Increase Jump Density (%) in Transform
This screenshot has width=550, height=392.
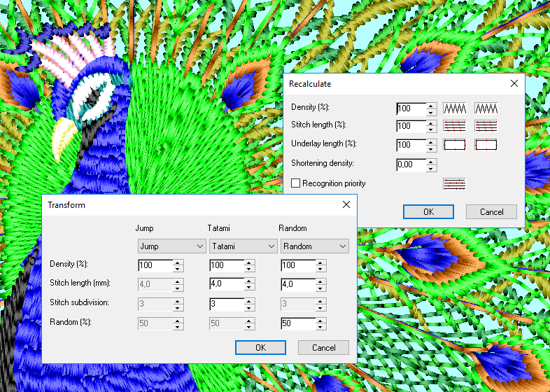pyautogui.click(x=178, y=262)
